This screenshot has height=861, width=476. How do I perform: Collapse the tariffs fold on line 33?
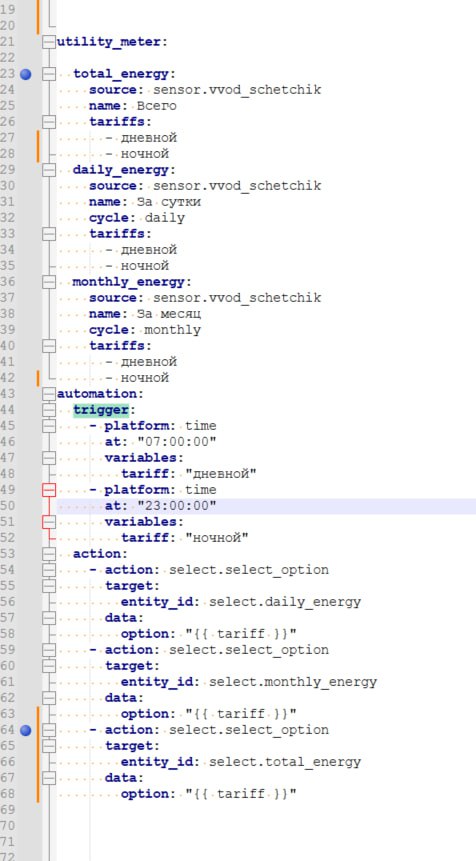click(49, 234)
